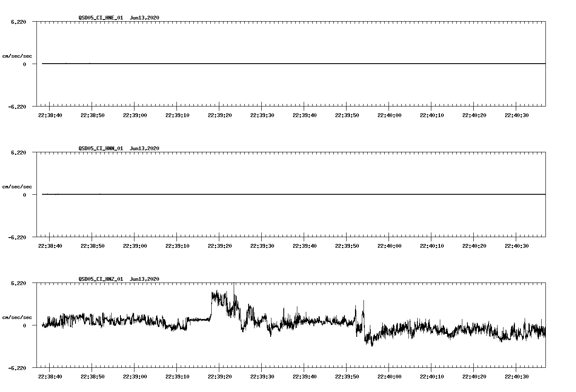
Task: Pick the 22:39:20 time label under HNZ plot
Action: [220, 377]
